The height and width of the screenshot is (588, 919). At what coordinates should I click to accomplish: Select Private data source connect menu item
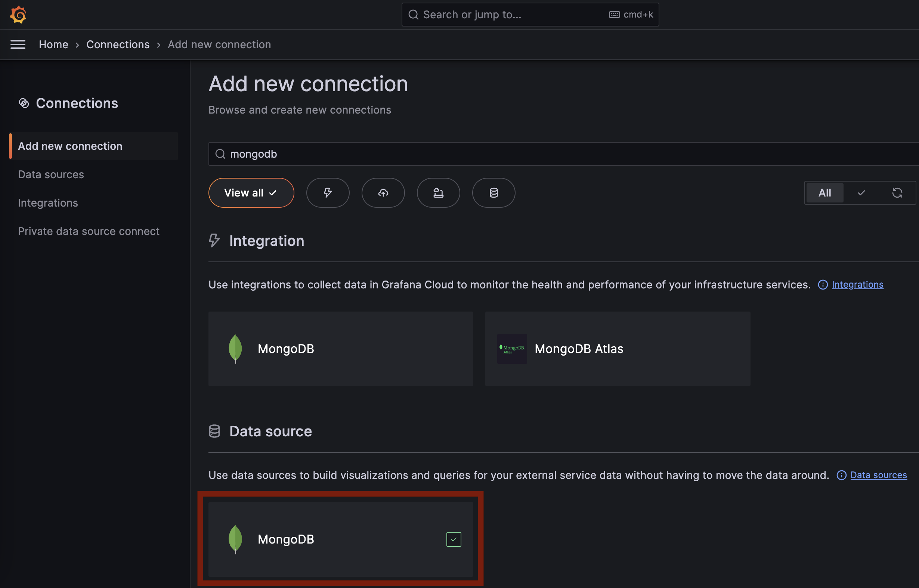[x=89, y=231]
